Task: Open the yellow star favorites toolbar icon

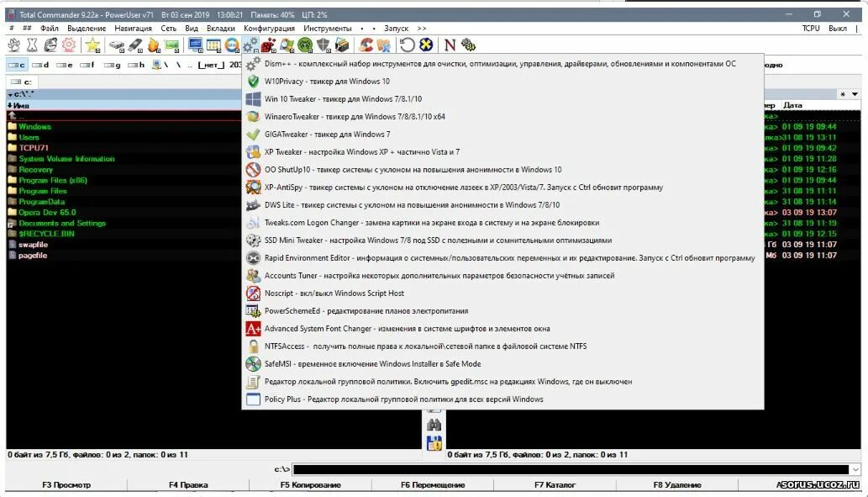Action: click(92, 45)
